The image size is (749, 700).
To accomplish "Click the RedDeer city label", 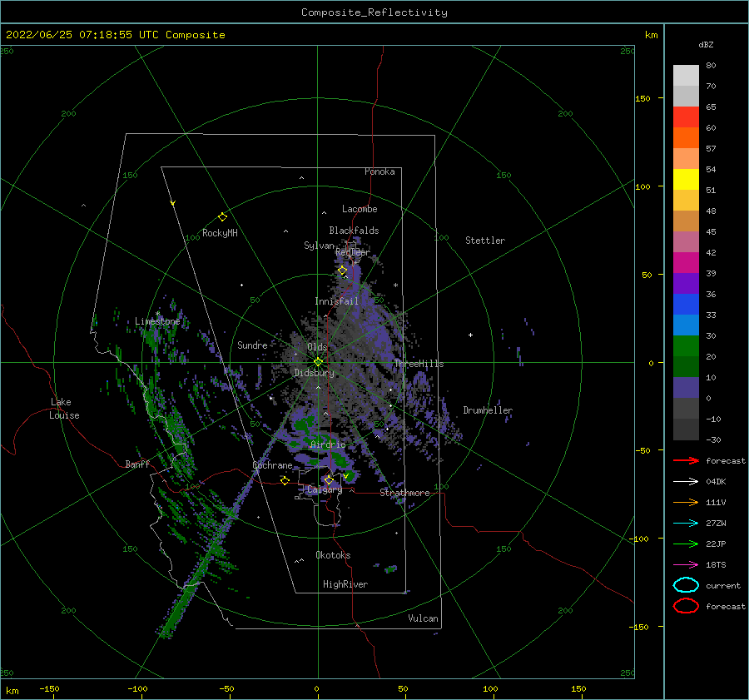I will pos(353,252).
